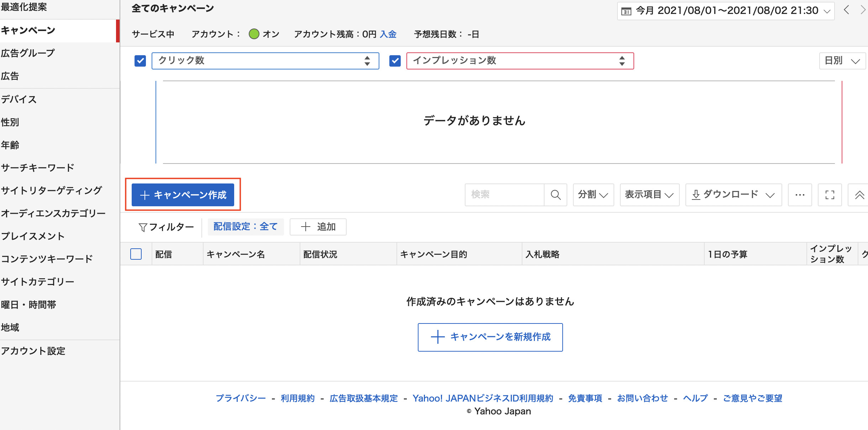Collapse the chart with the double chevron icon
Viewport: 868px width, 430px height.
[859, 195]
